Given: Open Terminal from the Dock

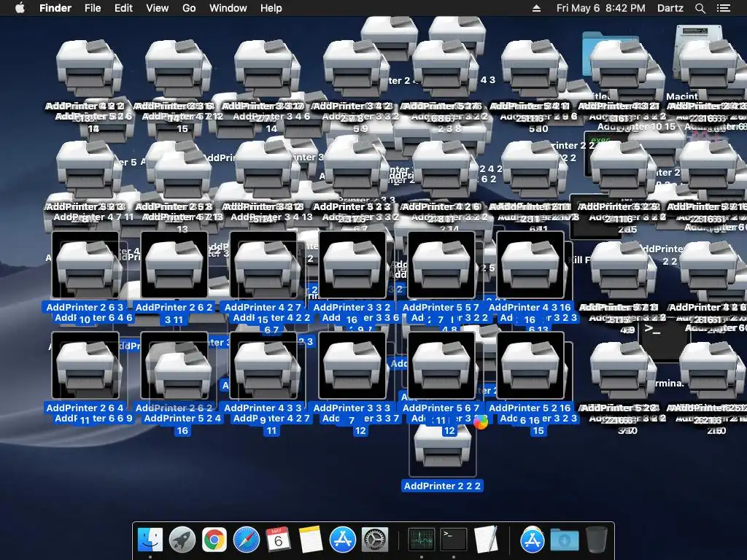Looking at the screenshot, I should [x=454, y=540].
